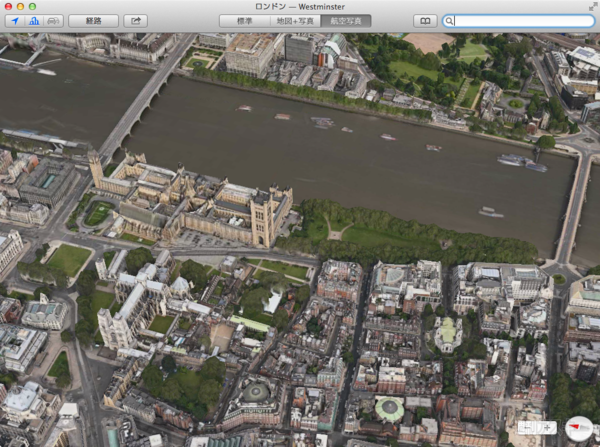Viewport: 600px width, 447px height.
Task: Open directions with 経路 button
Action: pos(93,21)
